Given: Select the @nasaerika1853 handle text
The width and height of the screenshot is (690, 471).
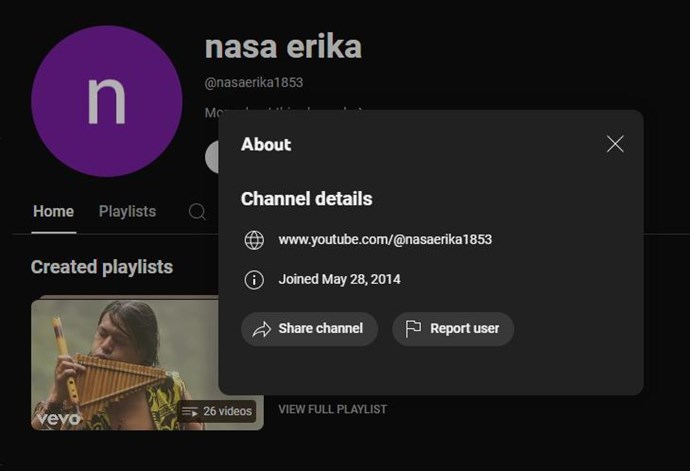Looking at the screenshot, I should [254, 82].
